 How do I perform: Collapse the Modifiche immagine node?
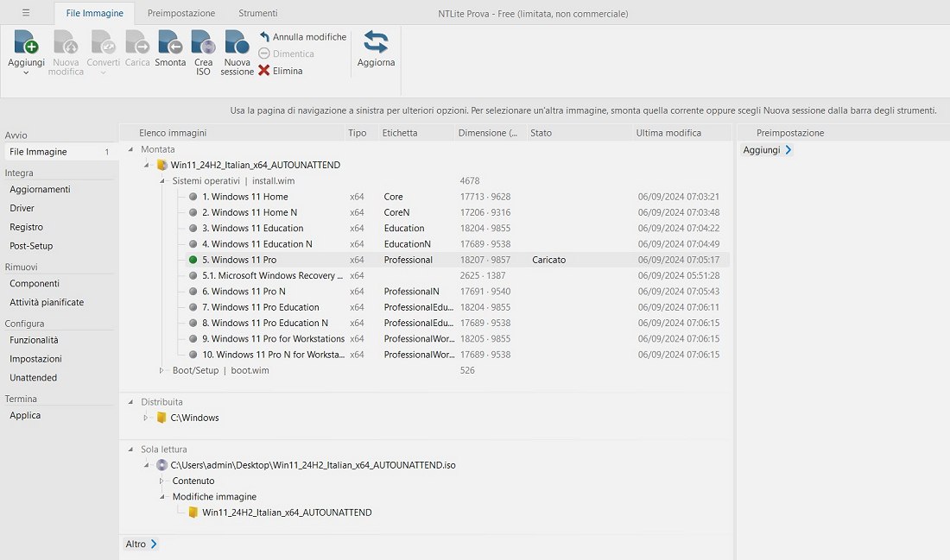[x=161, y=496]
